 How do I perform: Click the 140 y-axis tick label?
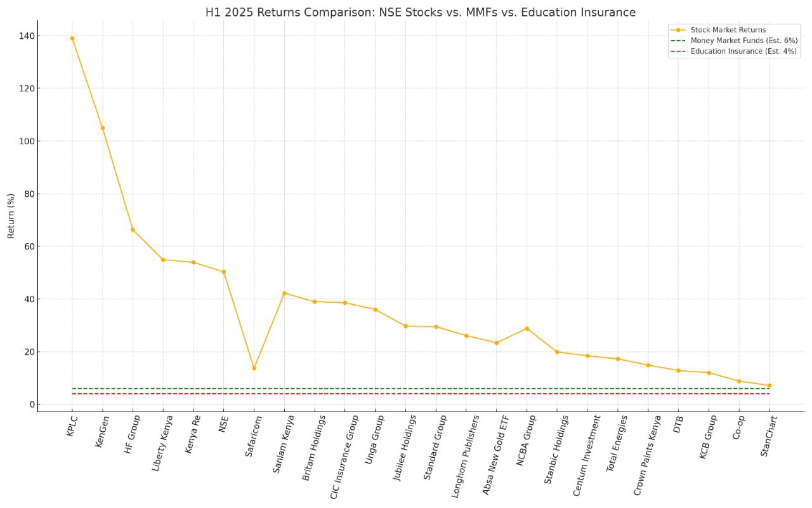coord(26,36)
